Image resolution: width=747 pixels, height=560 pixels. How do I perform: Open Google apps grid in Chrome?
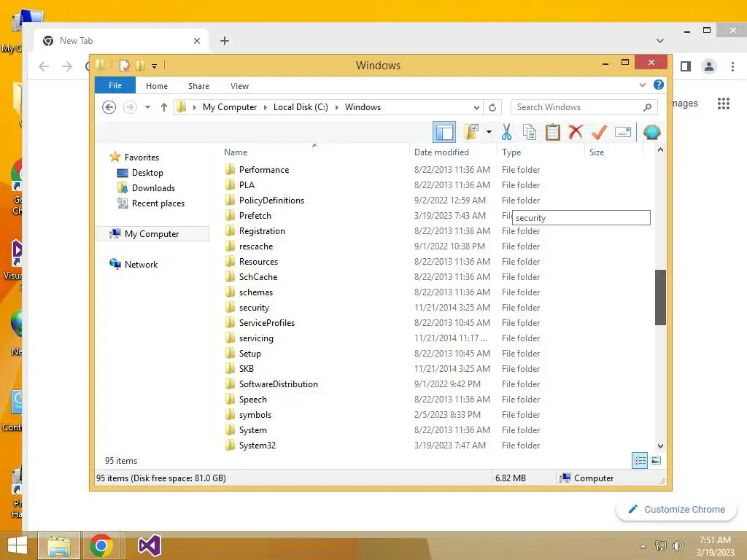point(723,104)
